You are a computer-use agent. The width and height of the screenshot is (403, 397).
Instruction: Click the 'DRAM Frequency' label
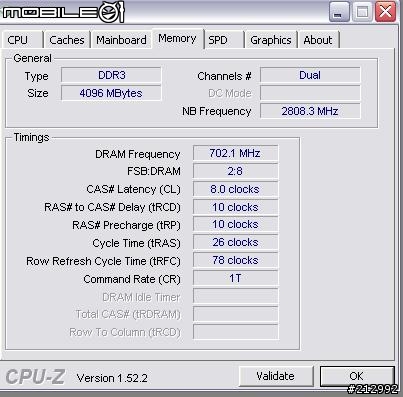(138, 154)
